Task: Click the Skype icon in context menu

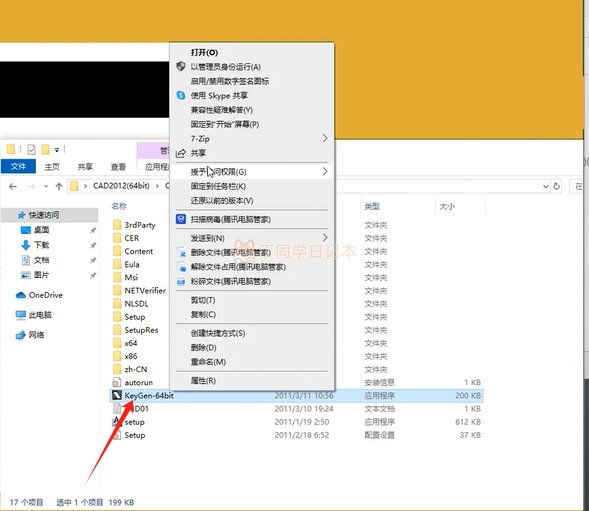Action: 181,95
